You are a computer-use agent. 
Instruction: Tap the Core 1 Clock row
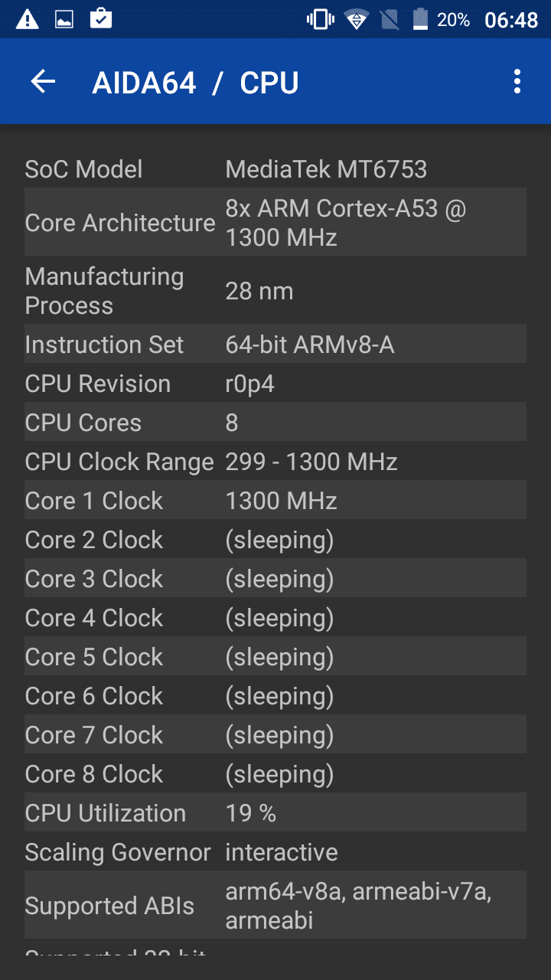click(x=275, y=501)
